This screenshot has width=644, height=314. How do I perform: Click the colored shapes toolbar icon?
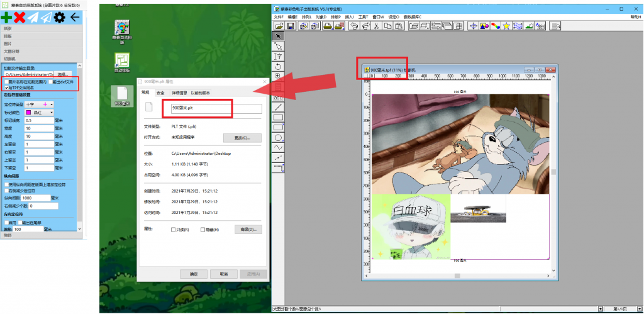(x=484, y=26)
